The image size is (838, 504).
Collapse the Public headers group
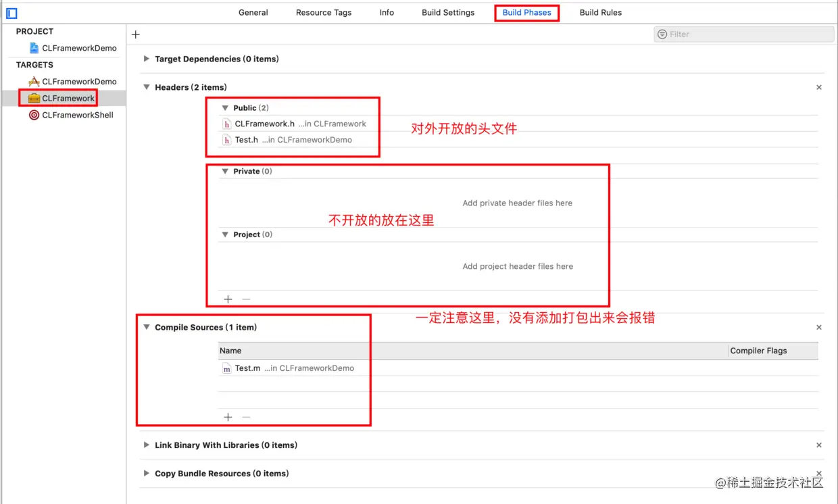(x=225, y=108)
